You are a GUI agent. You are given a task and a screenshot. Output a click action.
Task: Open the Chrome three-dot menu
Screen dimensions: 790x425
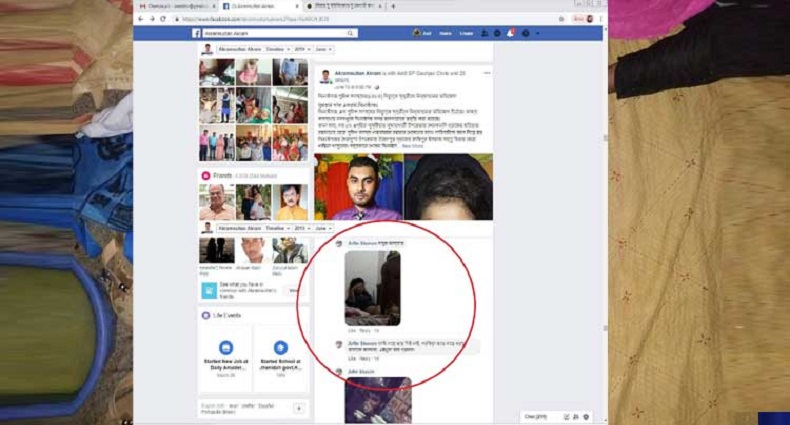click(600, 19)
